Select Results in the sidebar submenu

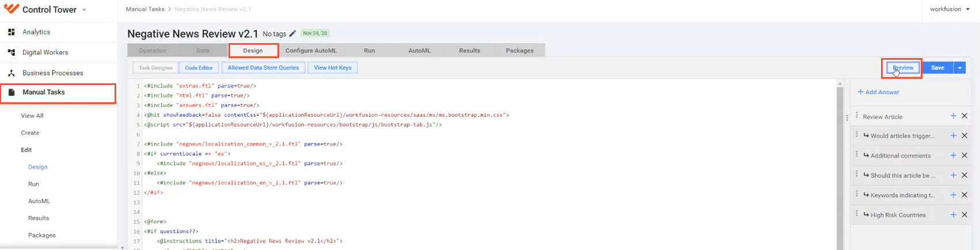pos(39,218)
